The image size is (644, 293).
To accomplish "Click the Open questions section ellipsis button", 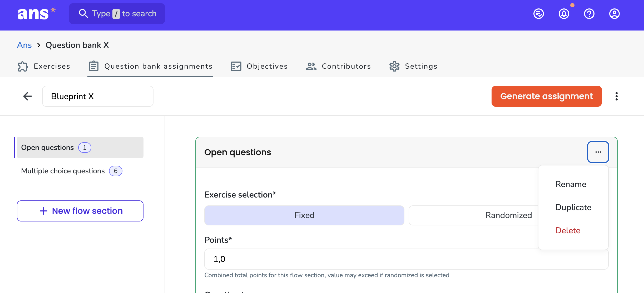I will 598,152.
